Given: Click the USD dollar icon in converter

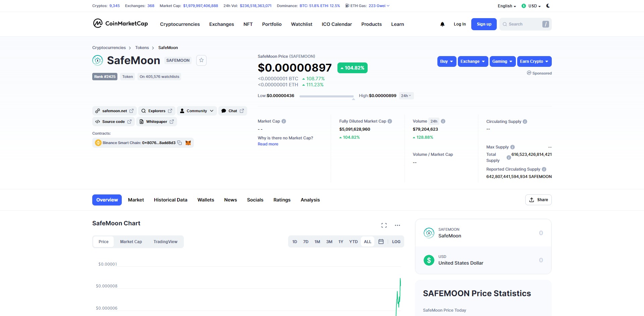Looking at the screenshot, I should 429,260.
